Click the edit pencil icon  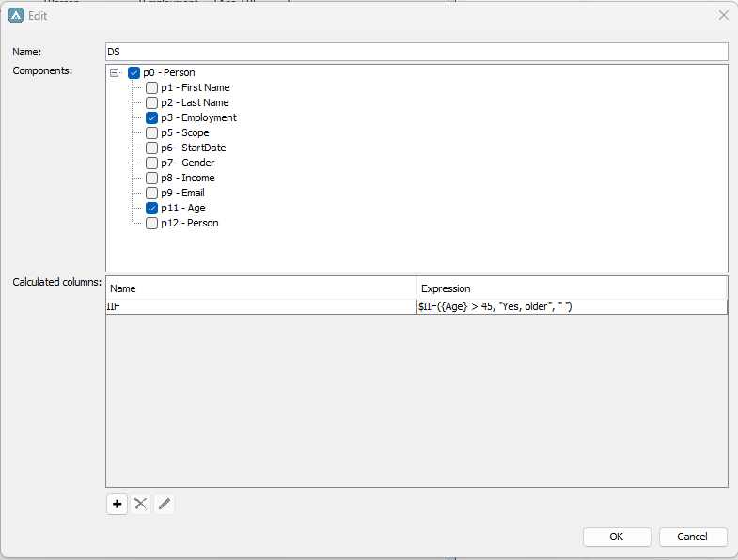(x=165, y=504)
